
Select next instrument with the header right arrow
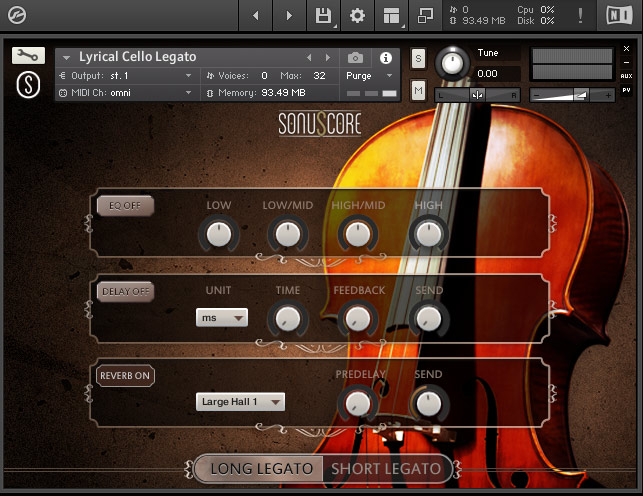[x=328, y=58]
